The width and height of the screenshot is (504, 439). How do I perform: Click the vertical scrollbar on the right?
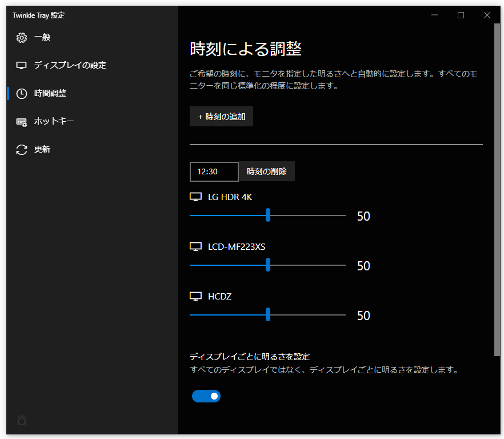(x=497, y=190)
